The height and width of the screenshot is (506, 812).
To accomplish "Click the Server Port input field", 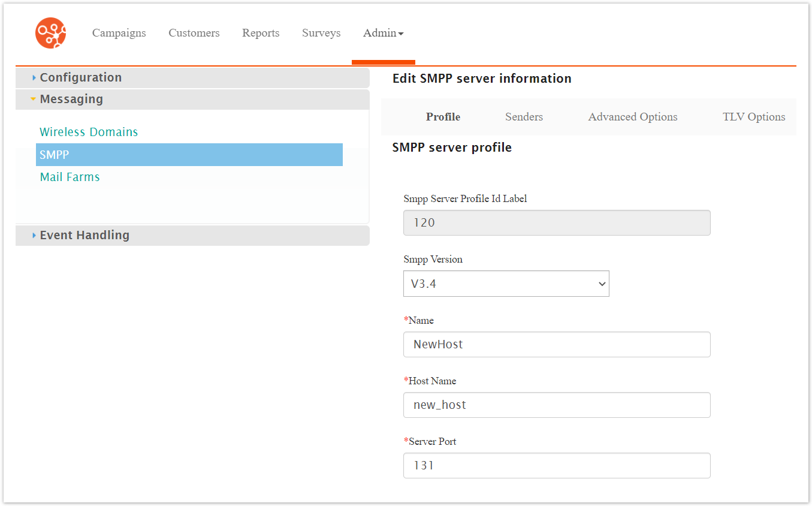I will coord(557,466).
